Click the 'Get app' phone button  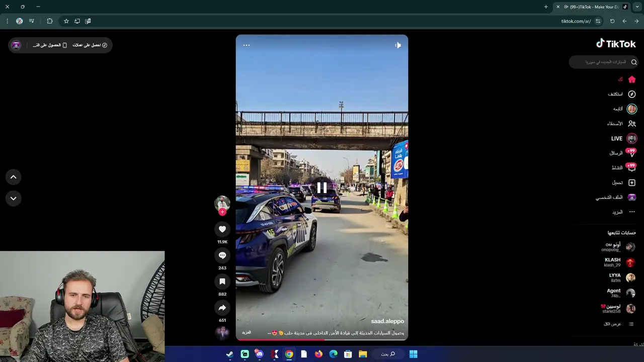[50, 45]
